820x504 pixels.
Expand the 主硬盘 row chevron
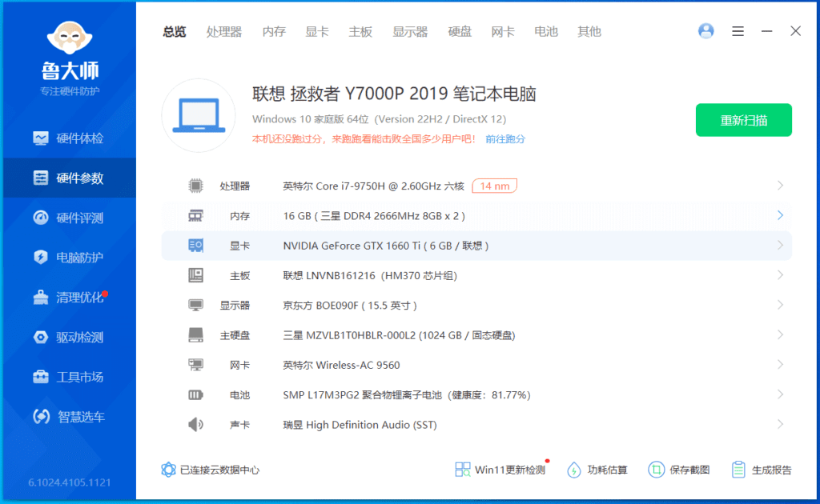pyautogui.click(x=780, y=334)
